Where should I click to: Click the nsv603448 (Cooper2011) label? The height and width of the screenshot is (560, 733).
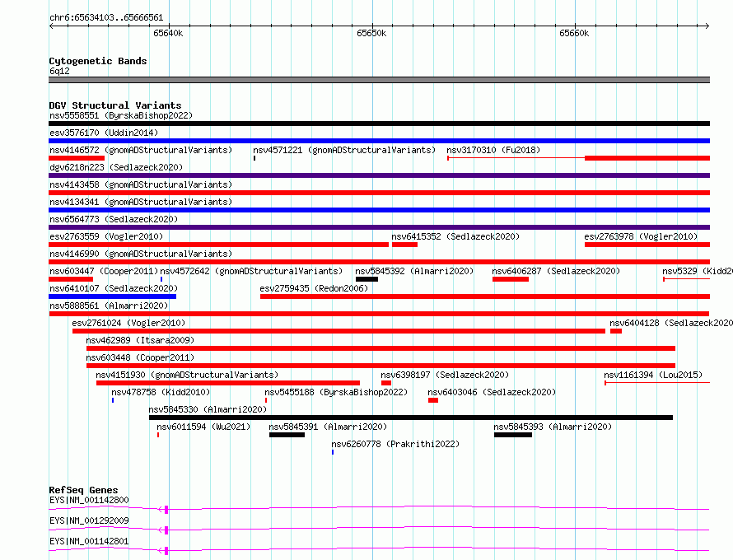[140, 357]
